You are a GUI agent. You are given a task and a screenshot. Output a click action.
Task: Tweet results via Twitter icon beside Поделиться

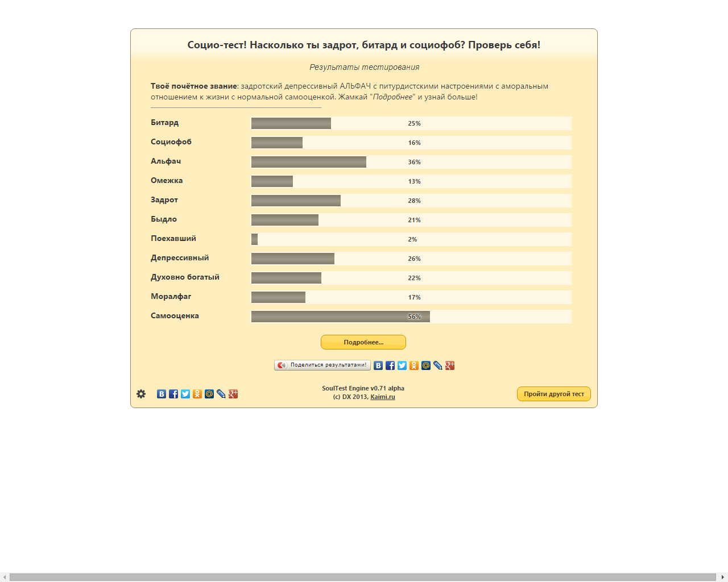point(402,365)
